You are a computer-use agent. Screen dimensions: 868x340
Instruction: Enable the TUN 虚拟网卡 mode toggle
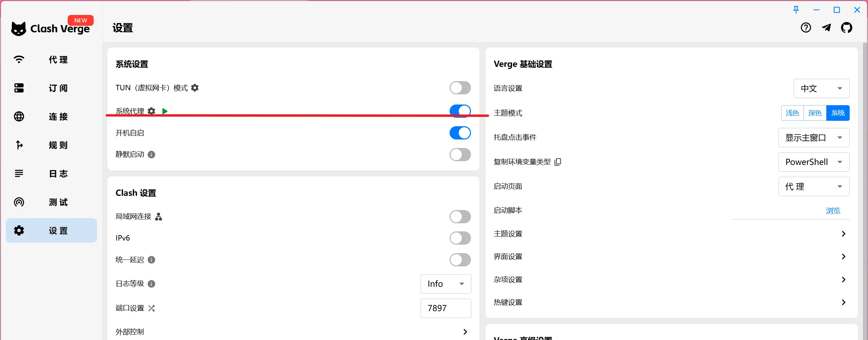click(460, 88)
